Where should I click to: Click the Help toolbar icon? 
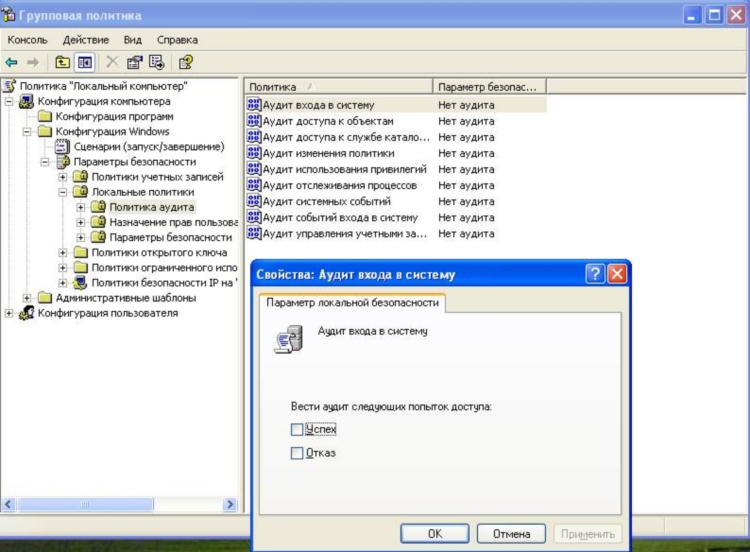click(x=186, y=62)
